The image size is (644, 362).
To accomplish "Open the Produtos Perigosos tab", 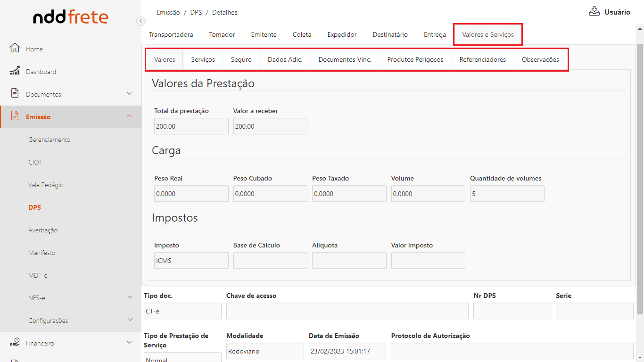I will coord(415,60).
